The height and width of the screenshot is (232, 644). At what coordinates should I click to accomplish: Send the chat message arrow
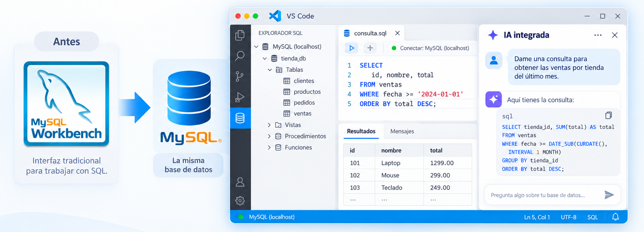[609, 195]
